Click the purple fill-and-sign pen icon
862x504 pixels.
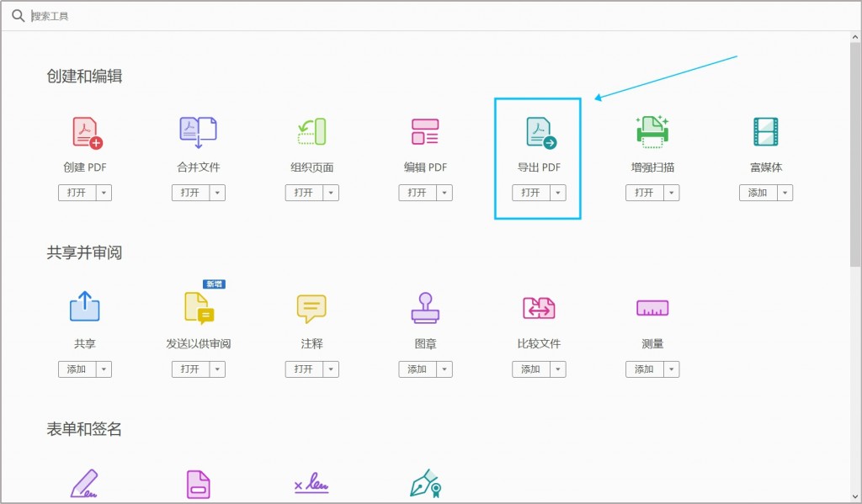(85, 484)
